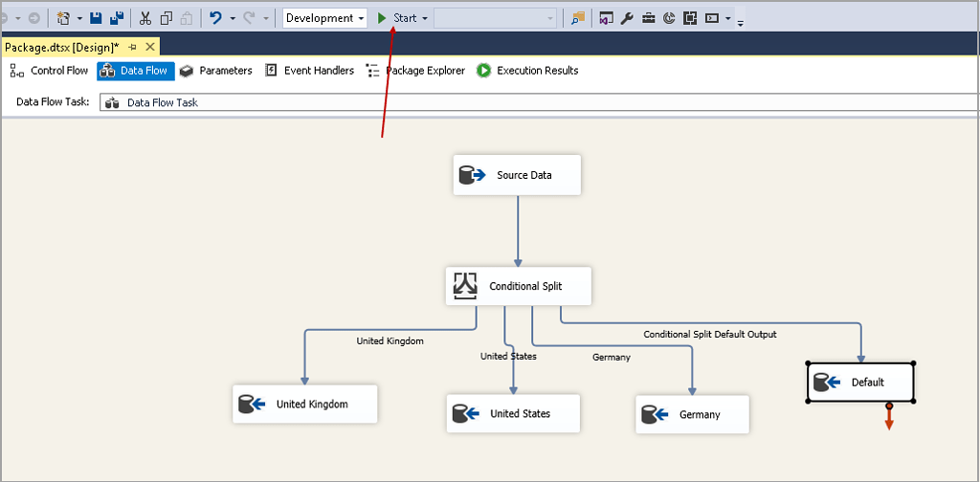Pin the Package.dtsx design tab
Viewport: 980px width, 482px height.
pos(132,47)
